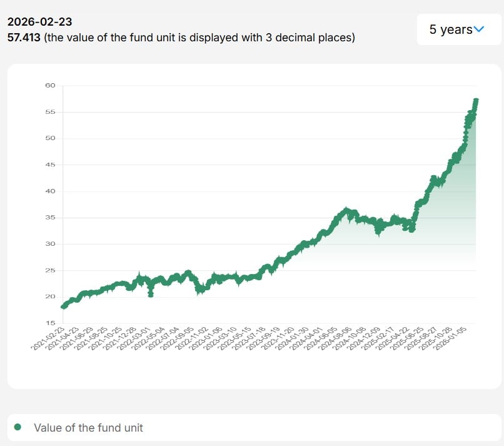Click the blue chevron beside 5 years
Image resolution: width=504 pixels, height=446 pixels.
479,29
